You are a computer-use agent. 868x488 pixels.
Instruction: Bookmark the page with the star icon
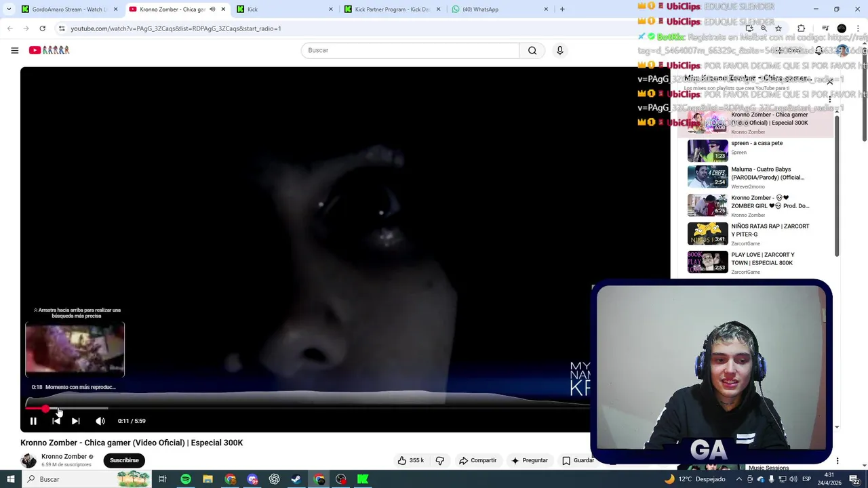(x=778, y=28)
